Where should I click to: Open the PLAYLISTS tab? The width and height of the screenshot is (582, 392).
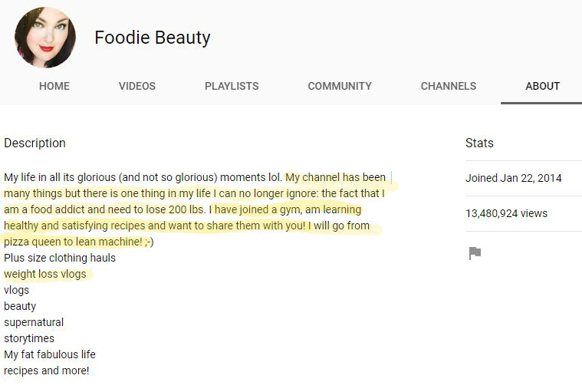pos(232,86)
